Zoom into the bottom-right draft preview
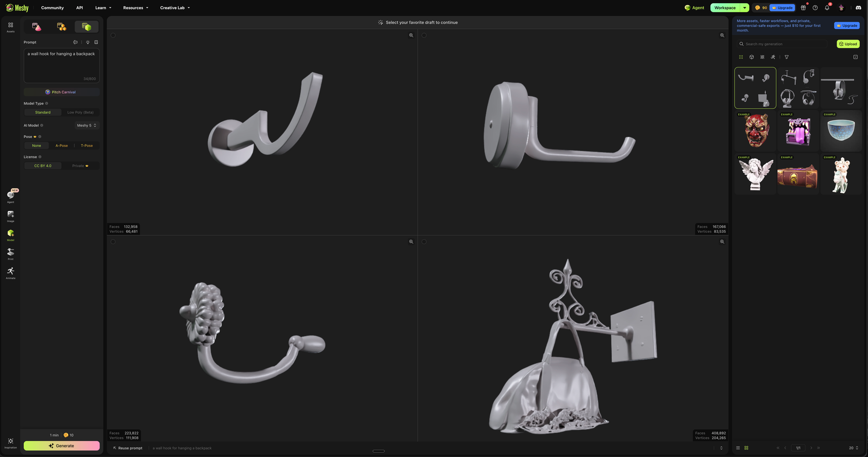The height and width of the screenshot is (457, 868). pyautogui.click(x=722, y=242)
